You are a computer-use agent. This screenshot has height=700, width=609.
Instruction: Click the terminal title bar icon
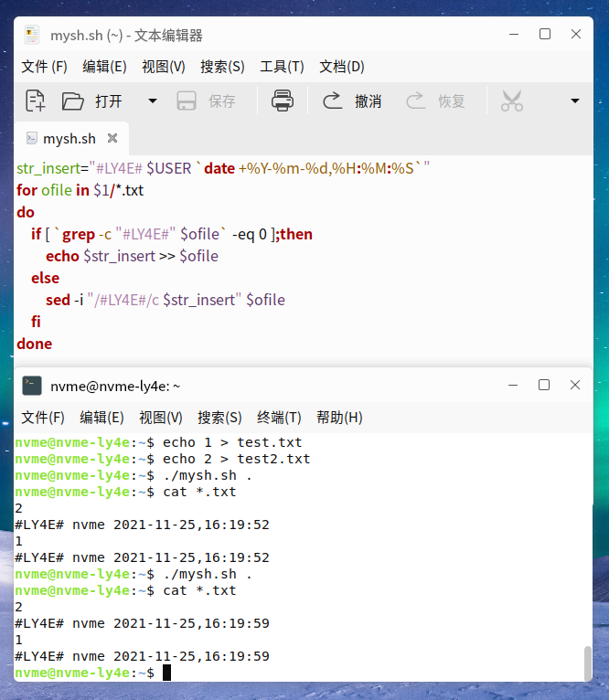[x=32, y=386]
